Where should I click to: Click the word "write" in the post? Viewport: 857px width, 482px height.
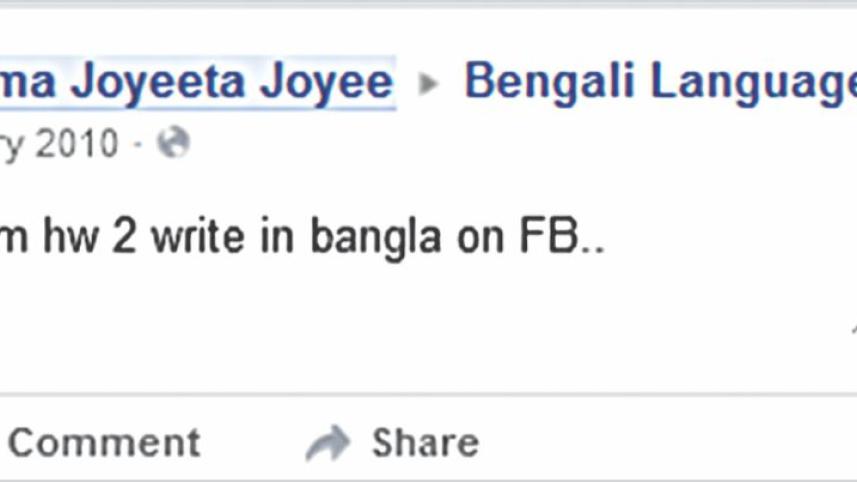pos(187,239)
